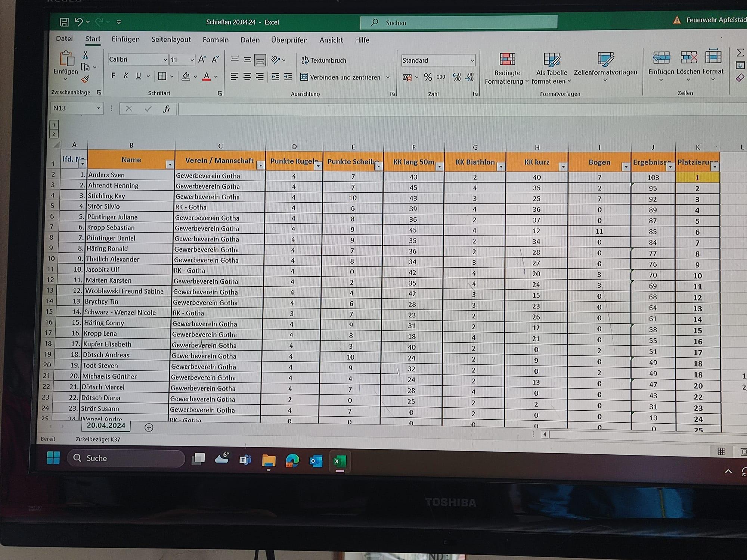The image size is (747, 560).
Task: Toggle italic K formatting
Action: pyautogui.click(x=126, y=76)
